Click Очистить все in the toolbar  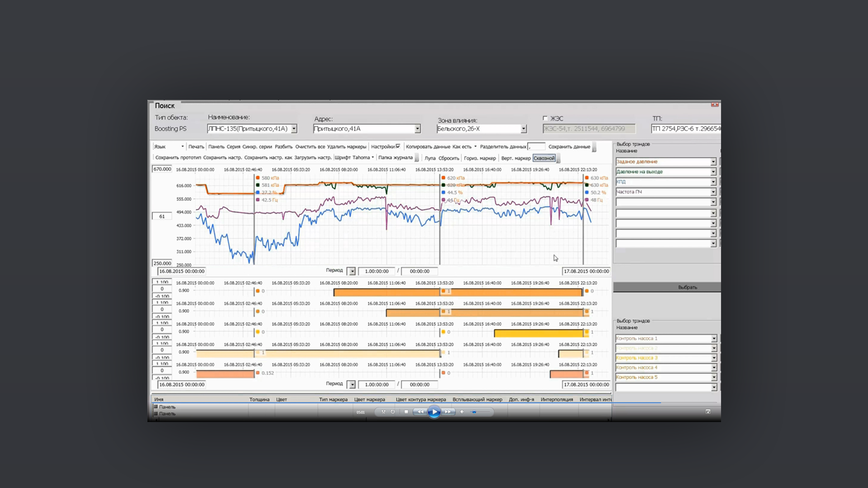pyautogui.click(x=310, y=146)
